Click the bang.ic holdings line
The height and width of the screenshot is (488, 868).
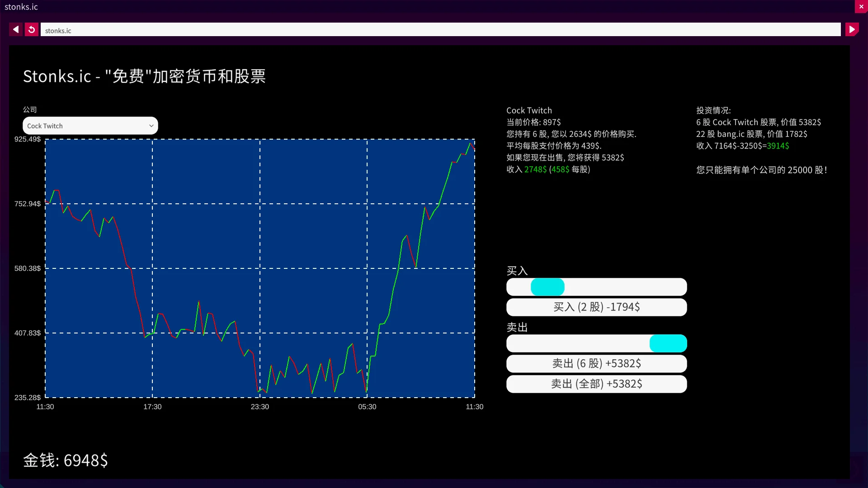(x=751, y=134)
